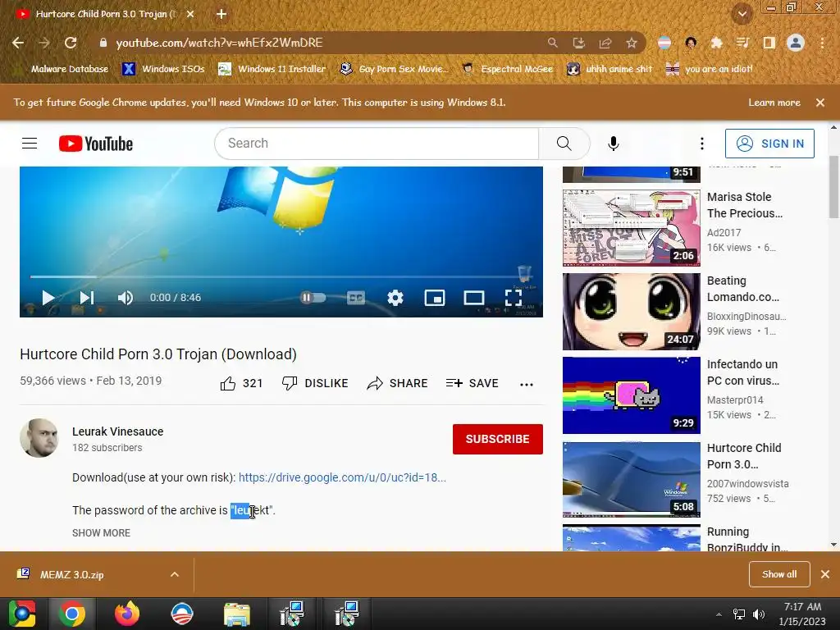The width and height of the screenshot is (840, 630).
Task: Go to YouTube home via logo
Action: (95, 144)
